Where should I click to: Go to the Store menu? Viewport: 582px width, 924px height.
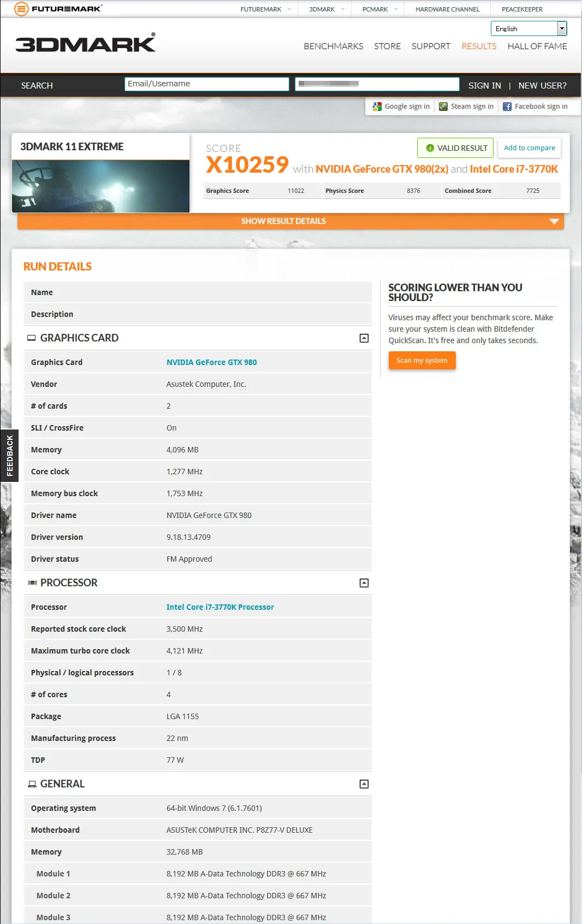(388, 46)
